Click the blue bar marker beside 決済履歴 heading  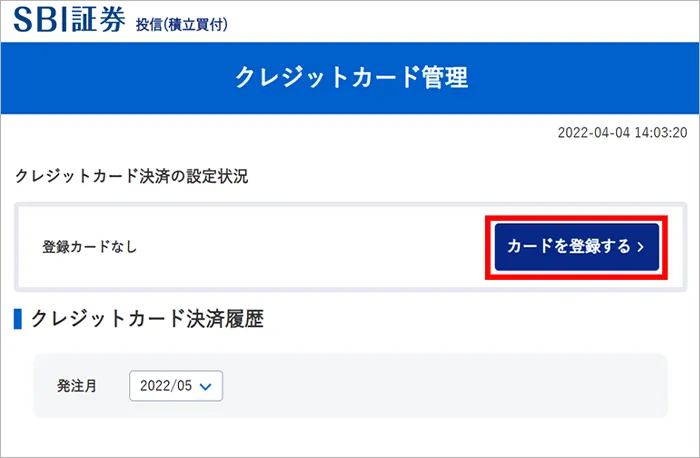(x=17, y=320)
